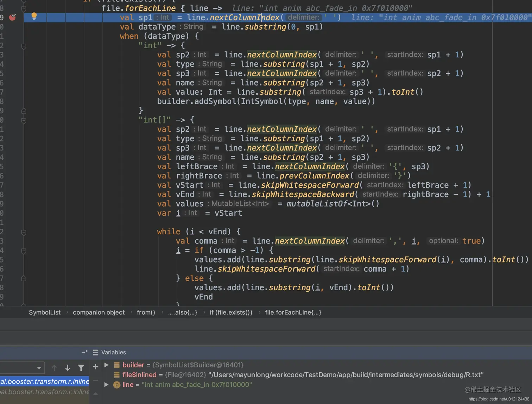Click "val rightBrace" declaration
This screenshot has height=404, width=532.
click(x=190, y=176)
